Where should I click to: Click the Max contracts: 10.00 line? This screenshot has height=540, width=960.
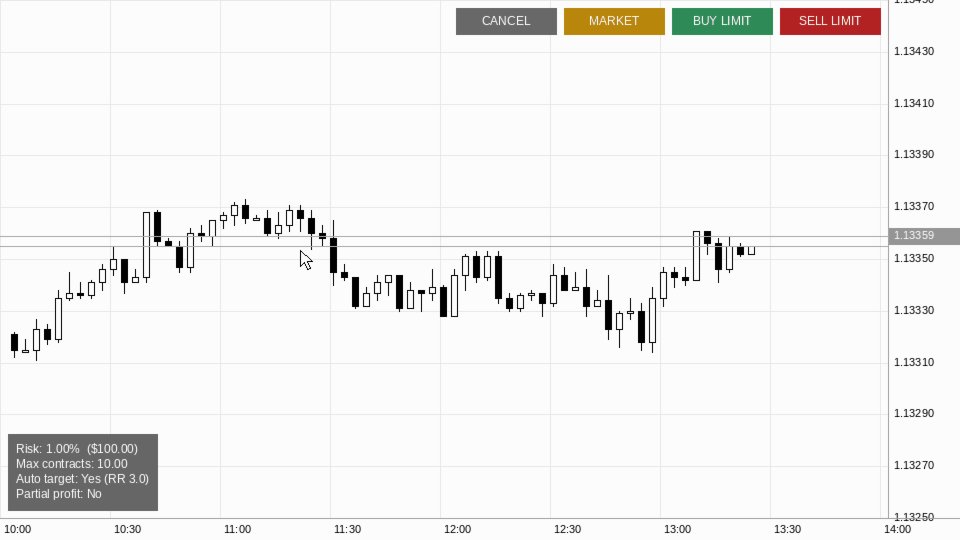click(x=72, y=464)
